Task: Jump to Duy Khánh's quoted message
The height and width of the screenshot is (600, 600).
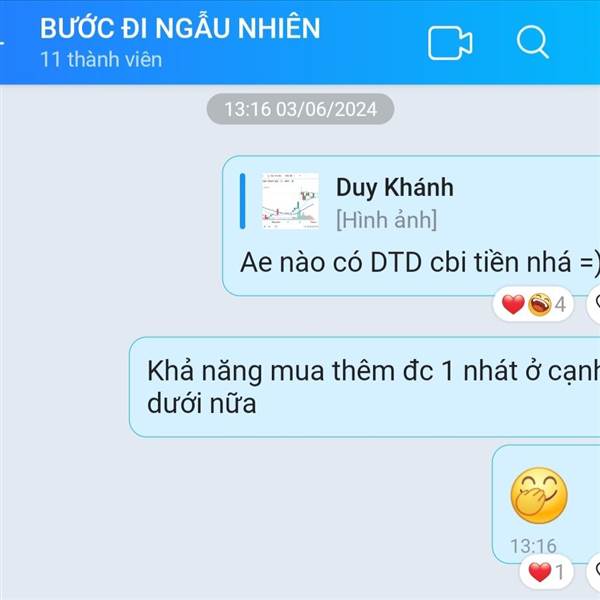Action: [x=395, y=188]
